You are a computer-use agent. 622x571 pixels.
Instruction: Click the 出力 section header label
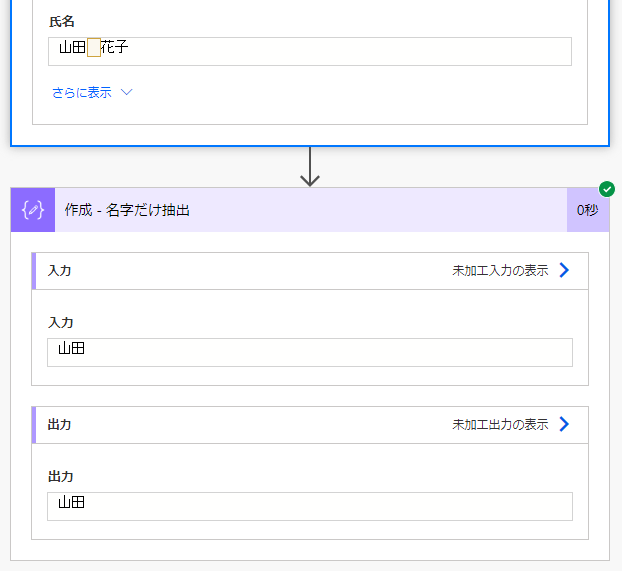[x=60, y=425]
